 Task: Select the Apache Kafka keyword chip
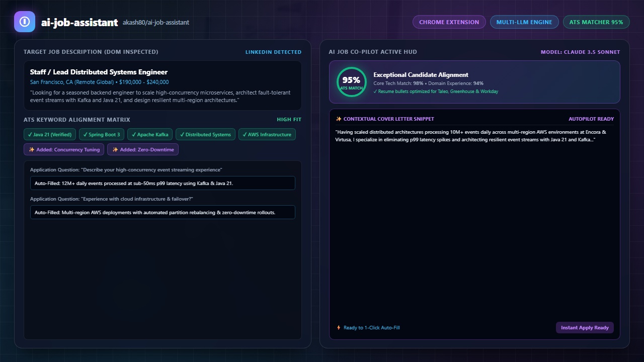[x=150, y=135]
